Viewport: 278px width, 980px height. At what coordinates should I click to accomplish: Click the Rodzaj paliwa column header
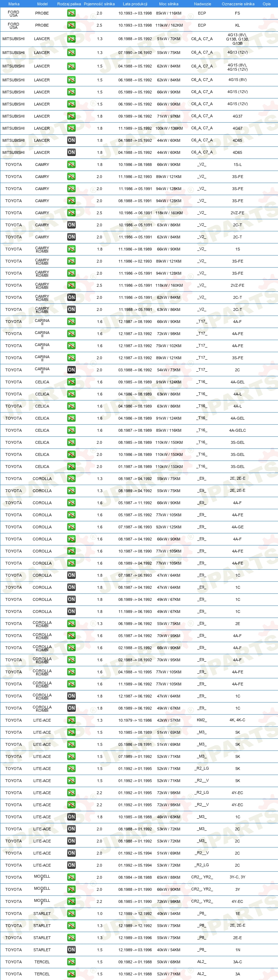click(69, 4)
